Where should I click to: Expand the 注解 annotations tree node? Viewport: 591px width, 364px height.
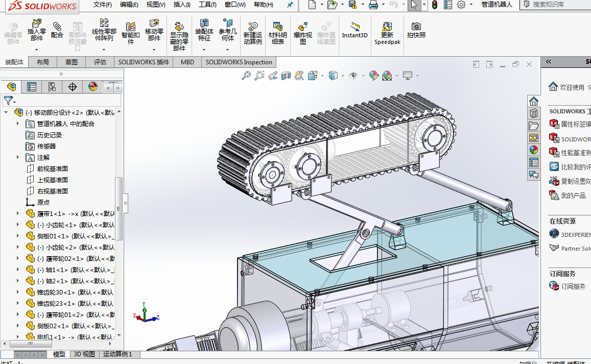18,157
